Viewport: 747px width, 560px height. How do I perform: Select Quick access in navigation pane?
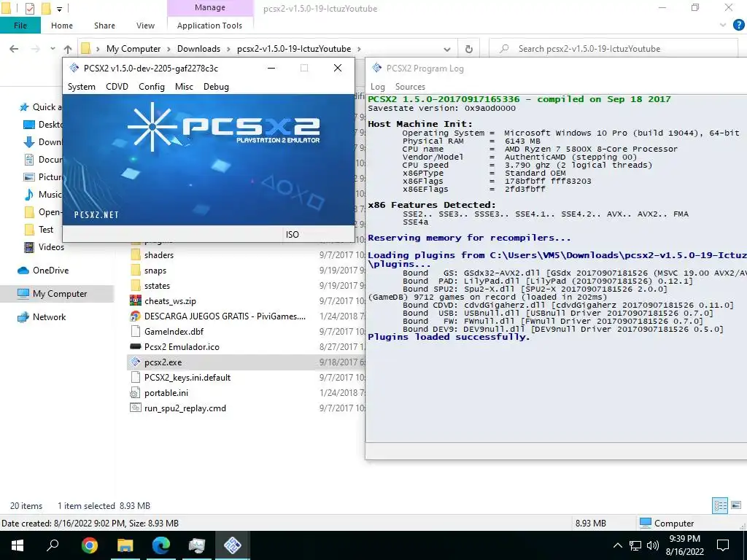coord(41,107)
